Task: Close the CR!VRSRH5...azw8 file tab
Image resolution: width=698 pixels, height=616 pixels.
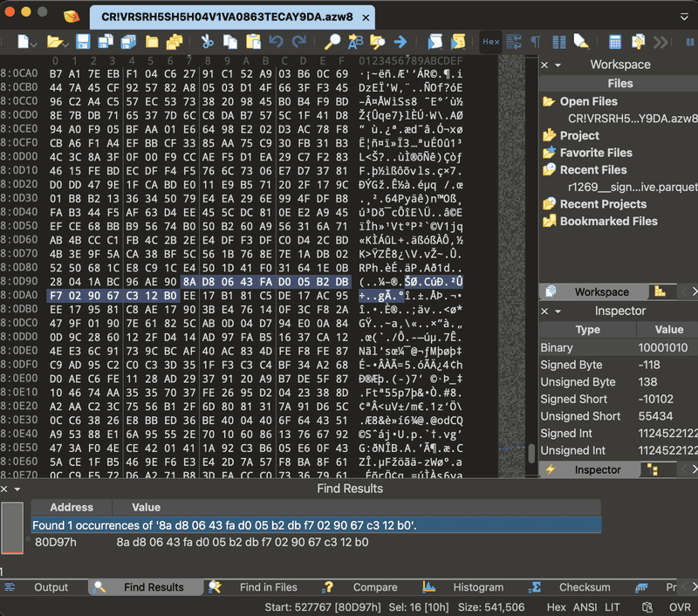Action: (x=366, y=17)
